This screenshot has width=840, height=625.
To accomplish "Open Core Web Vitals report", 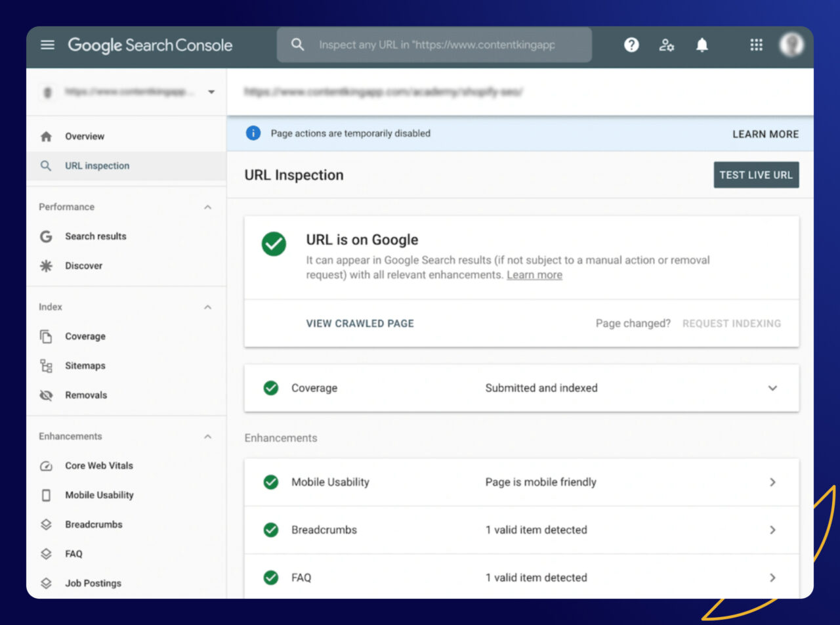I will point(99,465).
